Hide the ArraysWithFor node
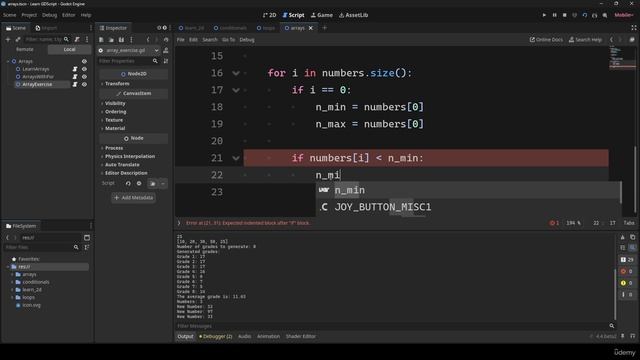Viewport: 640px width, 360px height. click(x=84, y=76)
